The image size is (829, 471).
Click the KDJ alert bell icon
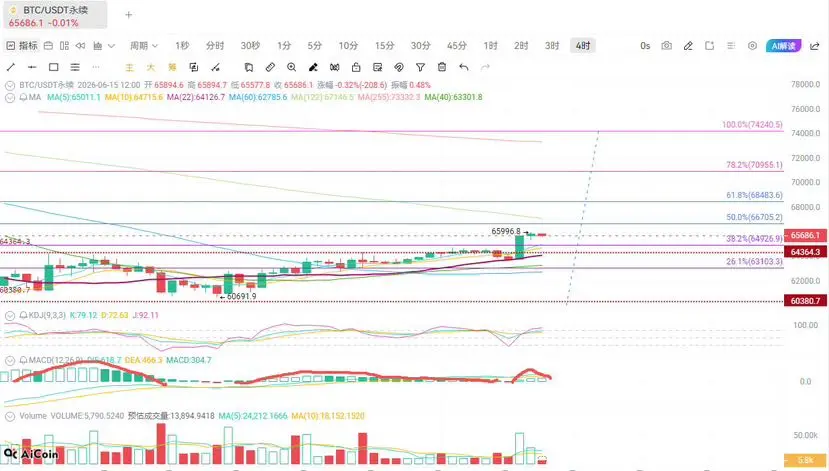tap(23, 316)
